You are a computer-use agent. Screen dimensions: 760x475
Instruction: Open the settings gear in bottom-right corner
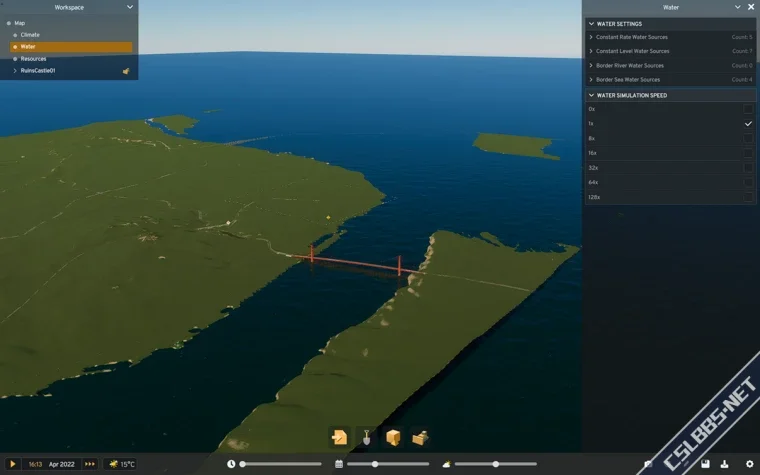click(749, 464)
